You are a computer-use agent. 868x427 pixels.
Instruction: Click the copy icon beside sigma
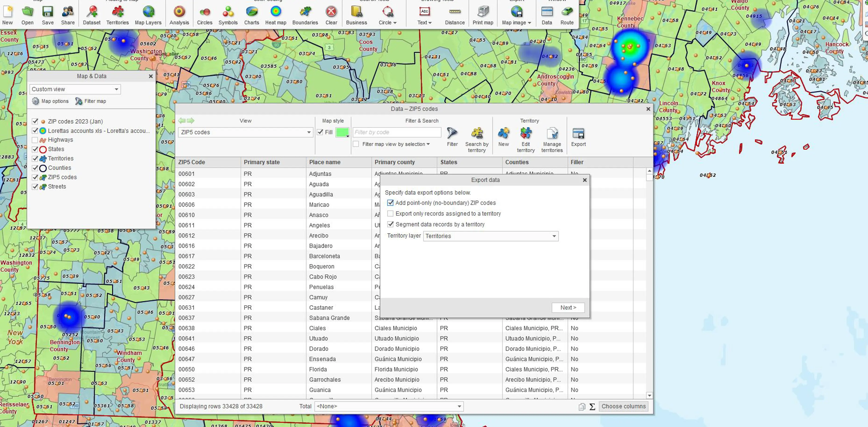coord(582,407)
